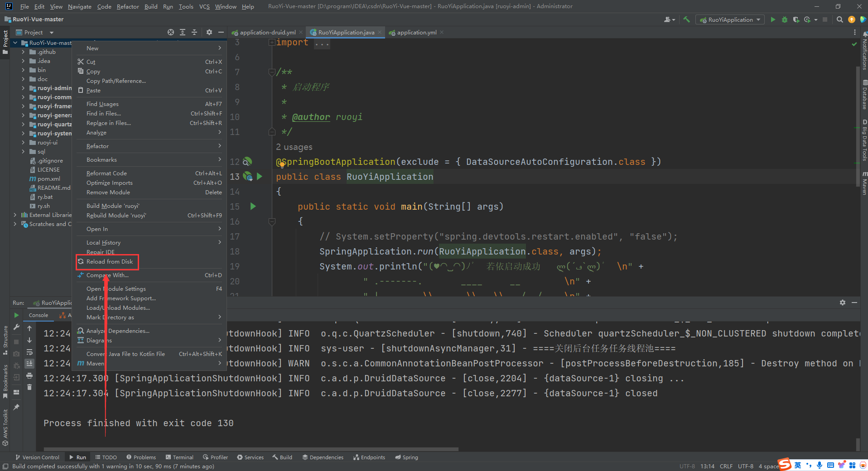This screenshot has height=471, width=868.
Task: Click the Expand All icon in the Project panel
Action: (x=183, y=32)
